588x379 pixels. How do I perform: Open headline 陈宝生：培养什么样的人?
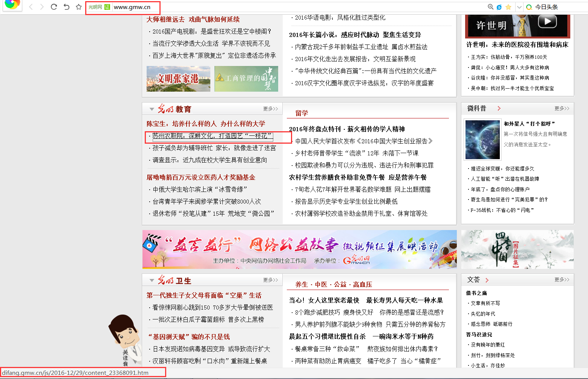(206, 124)
